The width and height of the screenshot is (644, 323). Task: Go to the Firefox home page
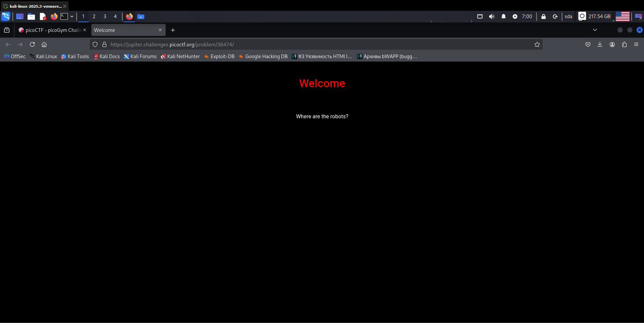tap(44, 44)
